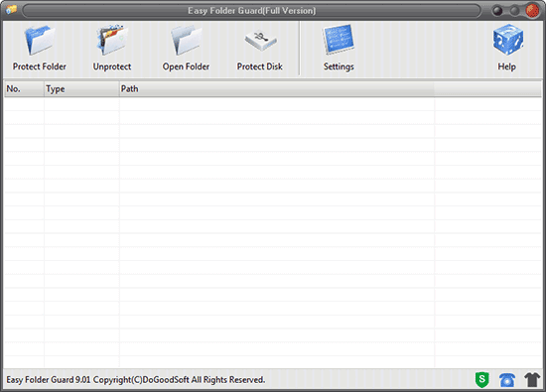
Task: Select the Unprotect toolbar icon
Action: [x=112, y=40]
